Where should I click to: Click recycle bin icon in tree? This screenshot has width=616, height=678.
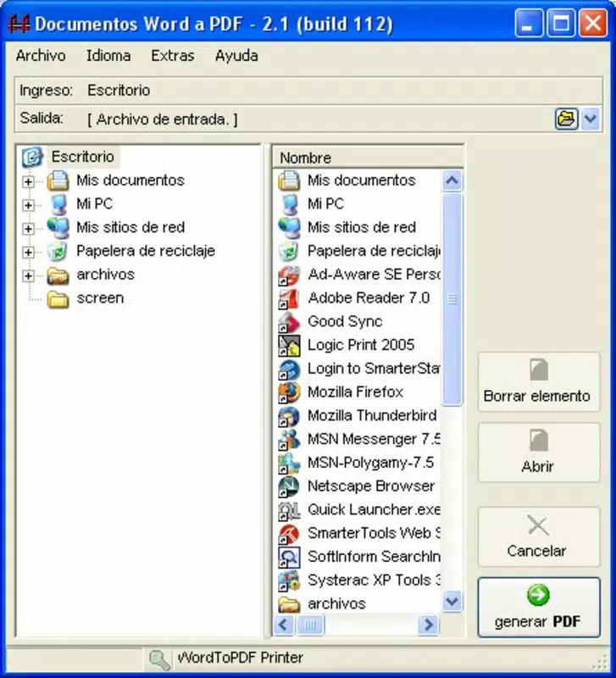(58, 251)
